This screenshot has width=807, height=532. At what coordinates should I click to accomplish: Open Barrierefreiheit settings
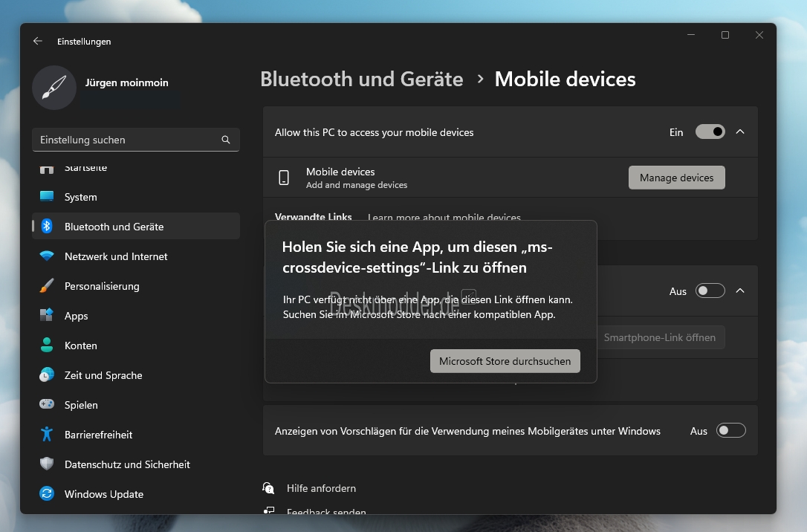pos(136,435)
